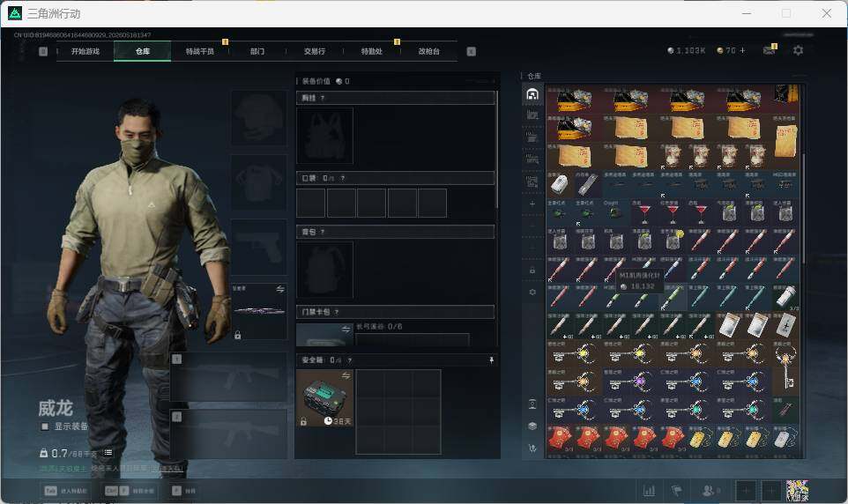The height and width of the screenshot is (504, 848).
Task: Click the empty pistol slot
Action: (259, 247)
